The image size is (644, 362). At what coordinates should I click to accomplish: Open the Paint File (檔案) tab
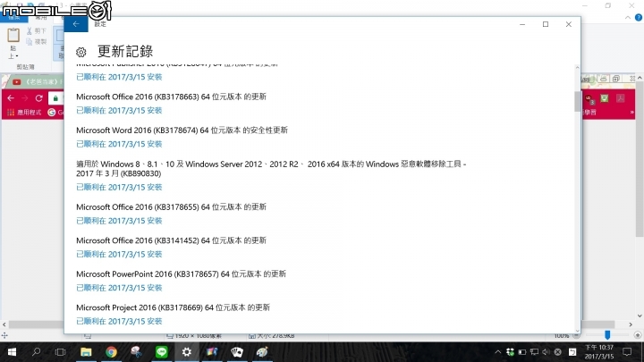(13, 18)
